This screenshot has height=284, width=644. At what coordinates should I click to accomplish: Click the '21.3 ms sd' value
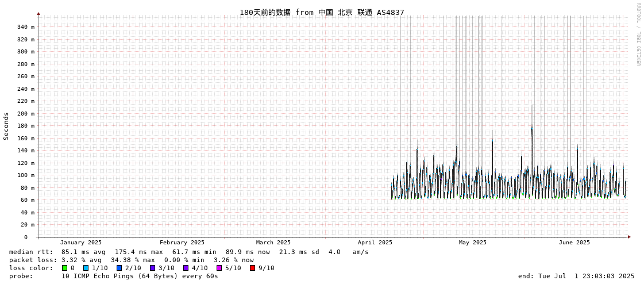point(299,252)
